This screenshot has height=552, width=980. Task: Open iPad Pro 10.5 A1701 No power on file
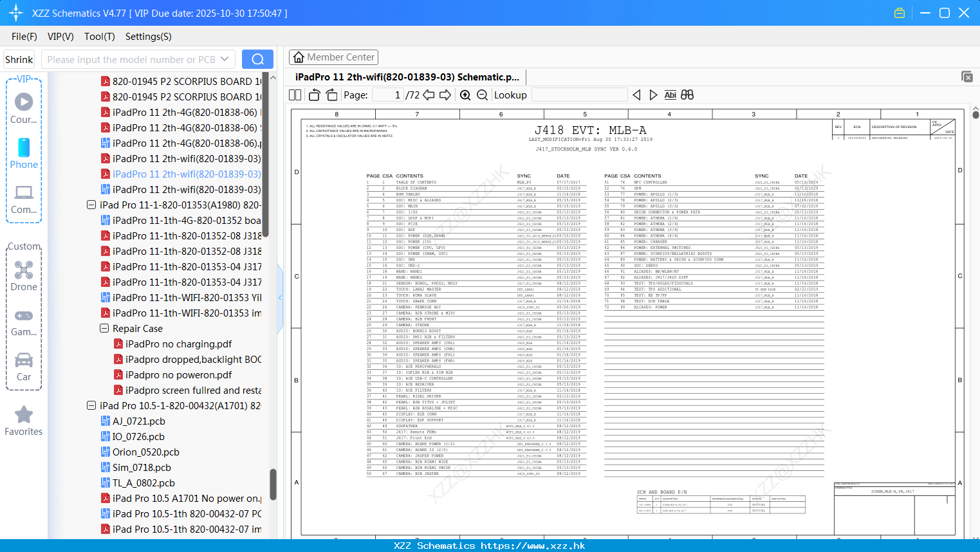181,498
